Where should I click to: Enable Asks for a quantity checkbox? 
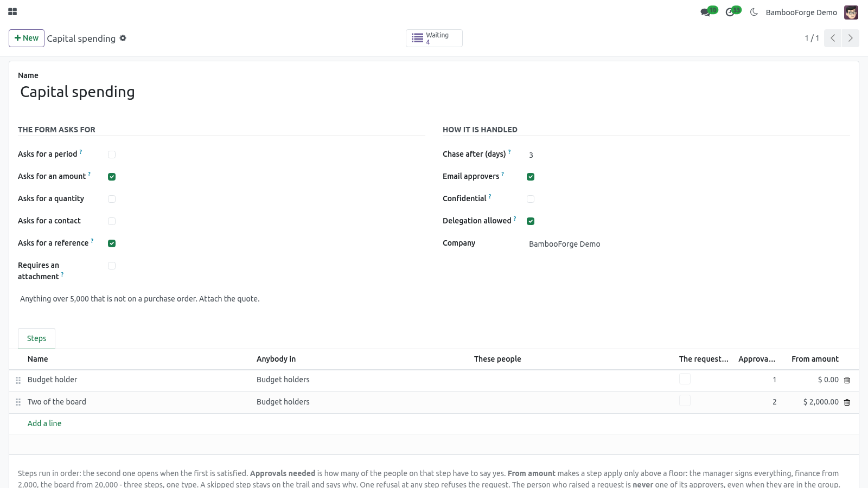[112, 199]
